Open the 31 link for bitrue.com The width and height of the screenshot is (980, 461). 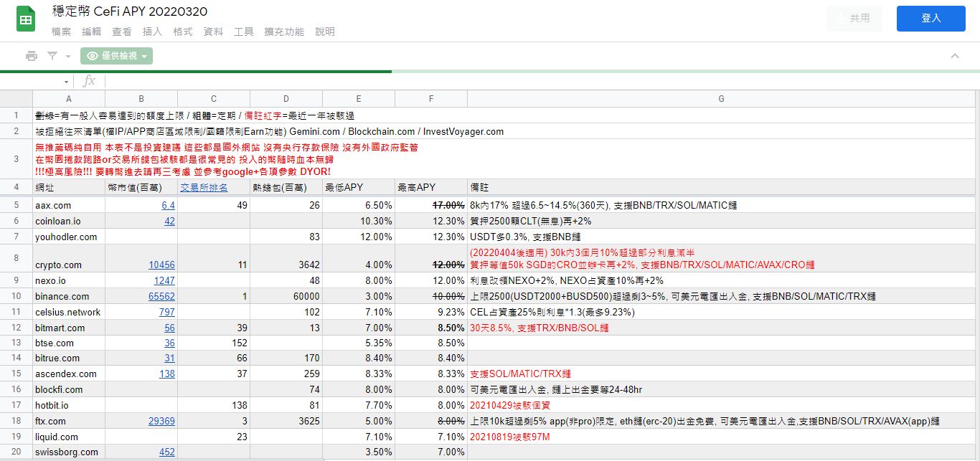(169, 358)
